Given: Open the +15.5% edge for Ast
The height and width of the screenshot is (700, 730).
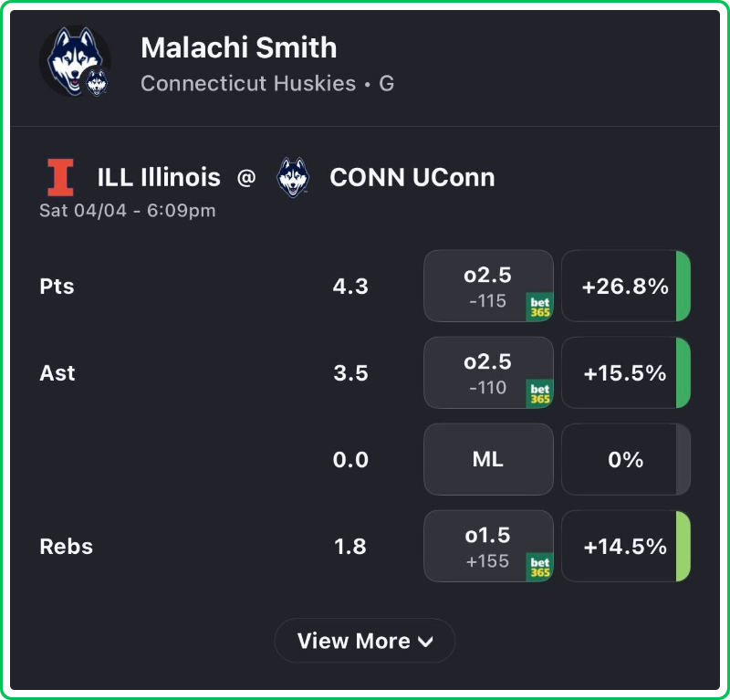Looking at the screenshot, I should [x=625, y=372].
